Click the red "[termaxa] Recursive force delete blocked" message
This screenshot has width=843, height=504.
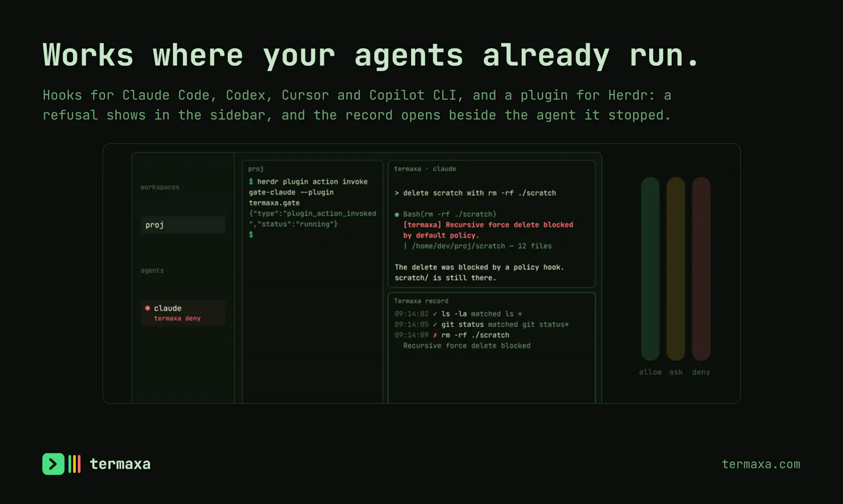(488, 225)
